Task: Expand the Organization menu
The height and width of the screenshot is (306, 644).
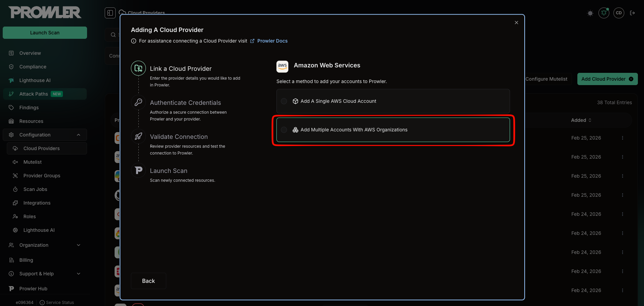Action: pos(79,245)
